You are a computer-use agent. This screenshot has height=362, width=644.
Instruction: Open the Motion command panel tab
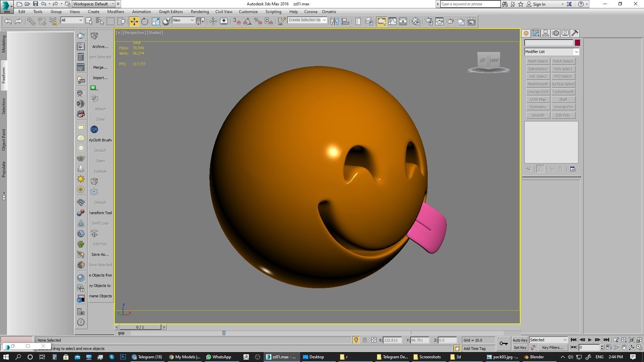tap(556, 33)
